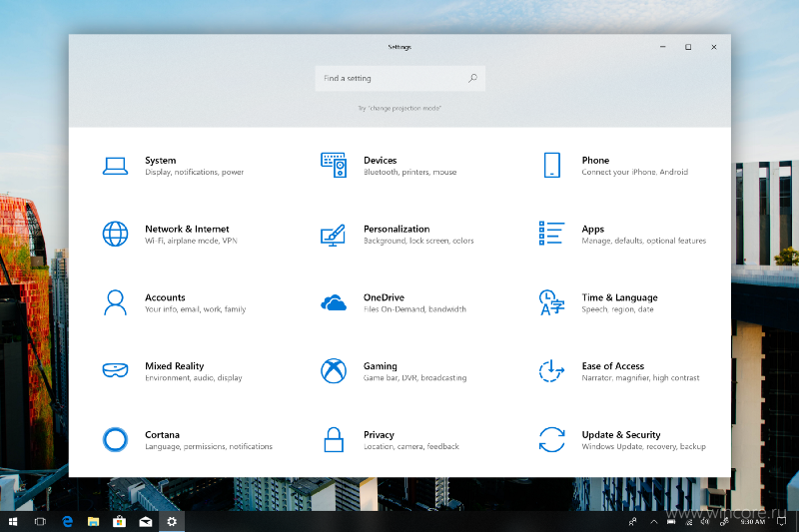Image resolution: width=799 pixels, height=532 pixels.
Task: Open the Windows Start menu
Action: pos(13,522)
